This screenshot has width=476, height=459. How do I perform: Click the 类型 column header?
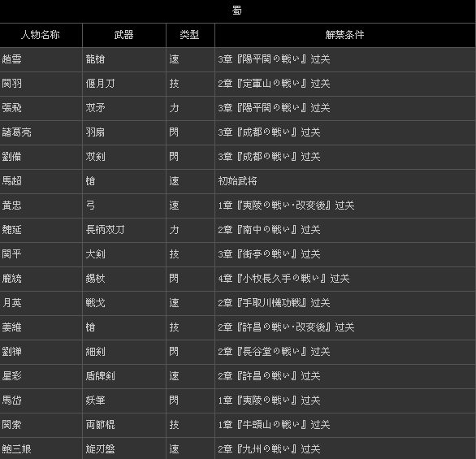[190, 35]
